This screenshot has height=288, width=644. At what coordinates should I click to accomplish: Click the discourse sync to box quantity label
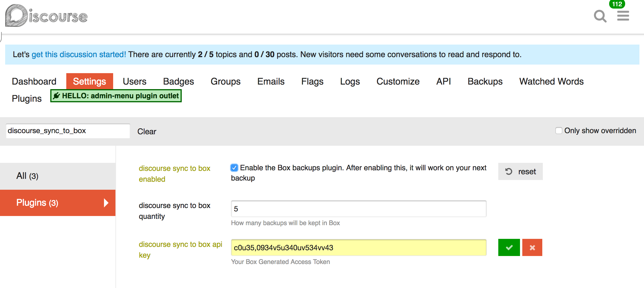pyautogui.click(x=174, y=211)
